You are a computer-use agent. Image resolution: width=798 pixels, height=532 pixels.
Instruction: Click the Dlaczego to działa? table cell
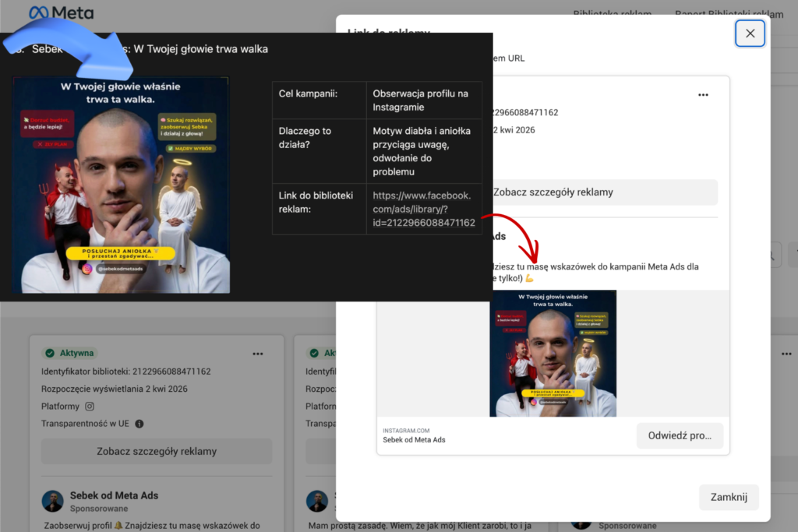pos(319,151)
